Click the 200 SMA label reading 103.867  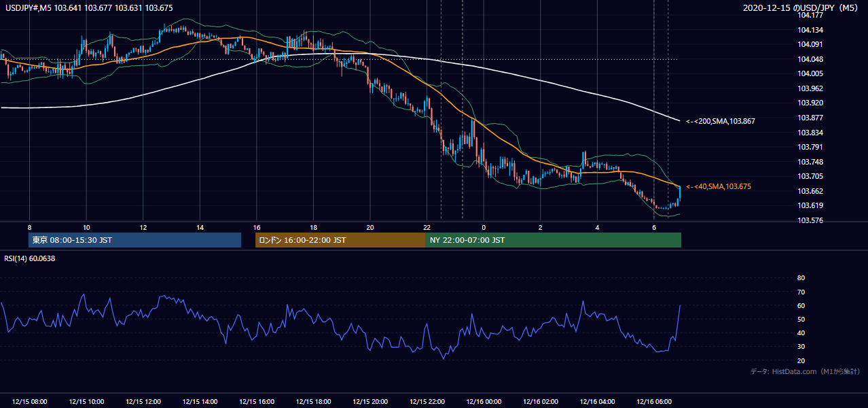pos(720,121)
